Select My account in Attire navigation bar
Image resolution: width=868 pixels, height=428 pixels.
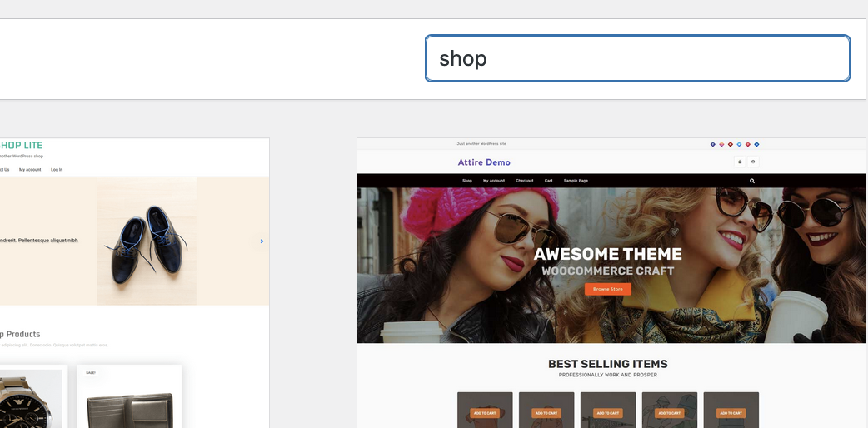[494, 181]
